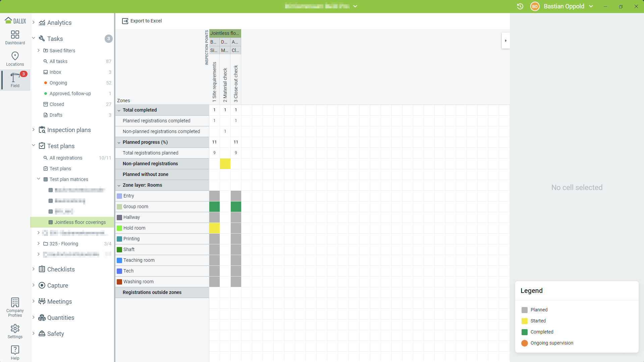Open All registrations under Test plans
Viewport: 644px width, 362px height.
66,158
